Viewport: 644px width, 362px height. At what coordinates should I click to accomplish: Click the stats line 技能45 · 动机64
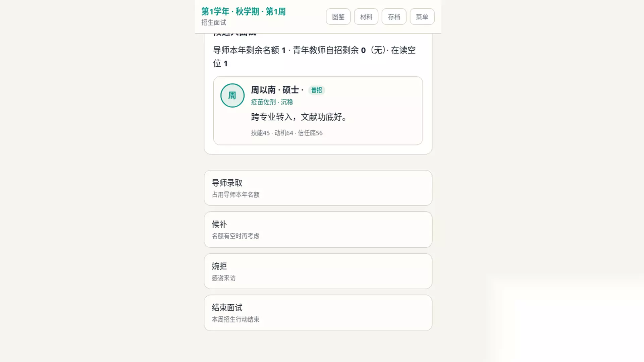pos(272,133)
